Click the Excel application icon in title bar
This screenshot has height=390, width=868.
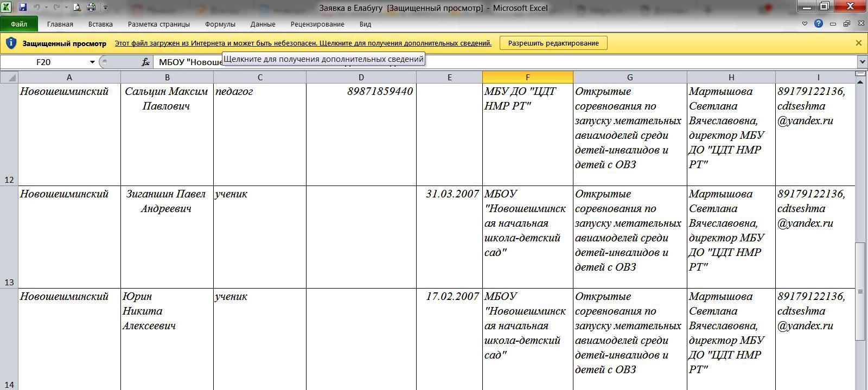click(x=6, y=8)
